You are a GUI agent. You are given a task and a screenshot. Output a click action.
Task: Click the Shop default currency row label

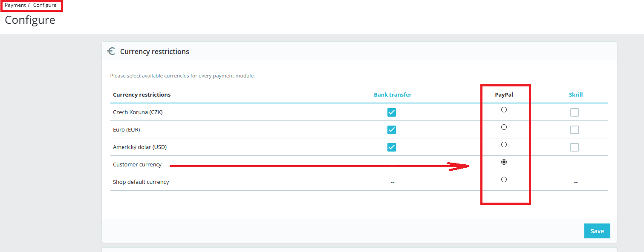(141, 182)
